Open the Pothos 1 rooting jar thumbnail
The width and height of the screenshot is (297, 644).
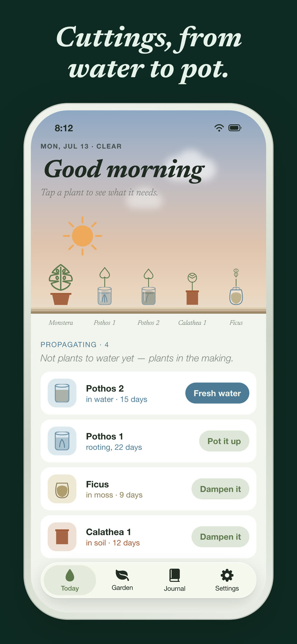tap(62, 441)
